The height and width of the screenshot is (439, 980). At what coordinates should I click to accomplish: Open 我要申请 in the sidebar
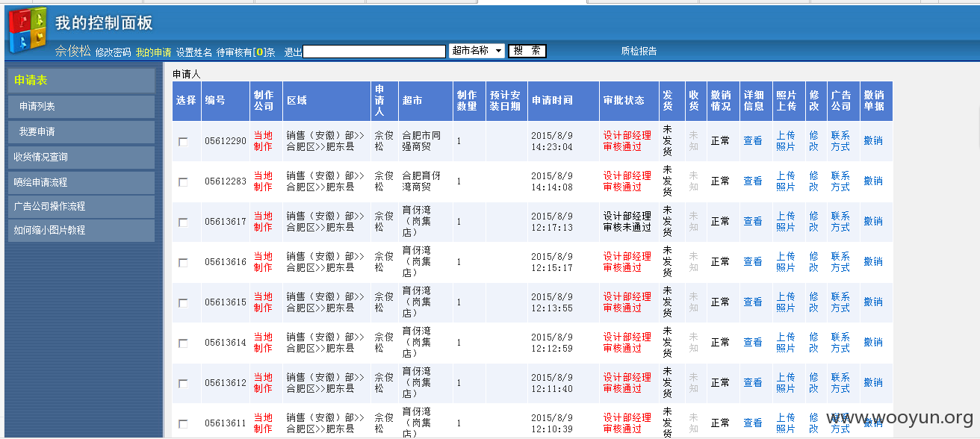tap(81, 132)
